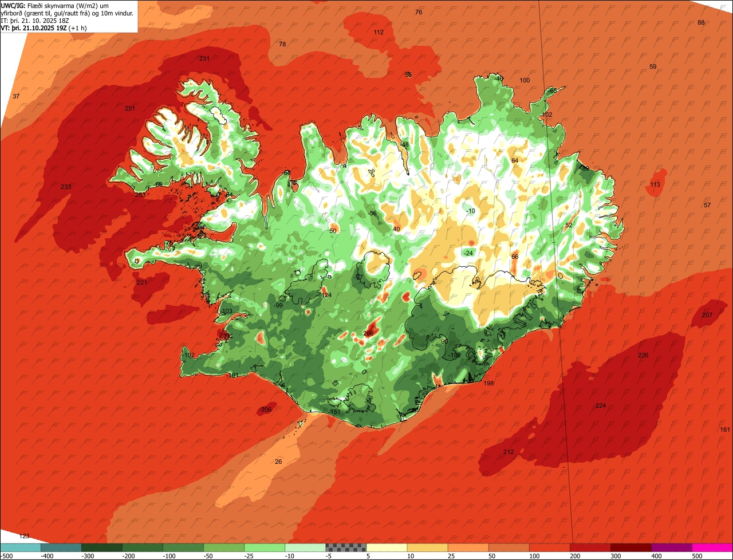Select the purple 400 to 500 legend swatch
733x560 pixels.
pos(672,547)
